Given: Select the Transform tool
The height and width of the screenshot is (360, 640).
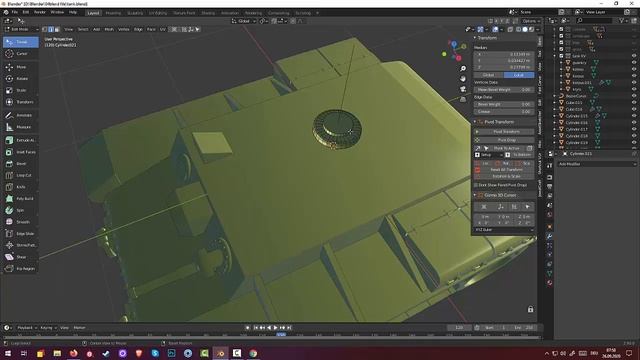Looking at the screenshot, I should (20, 102).
